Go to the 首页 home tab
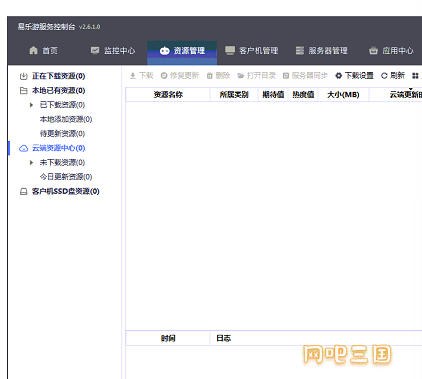 [44, 51]
